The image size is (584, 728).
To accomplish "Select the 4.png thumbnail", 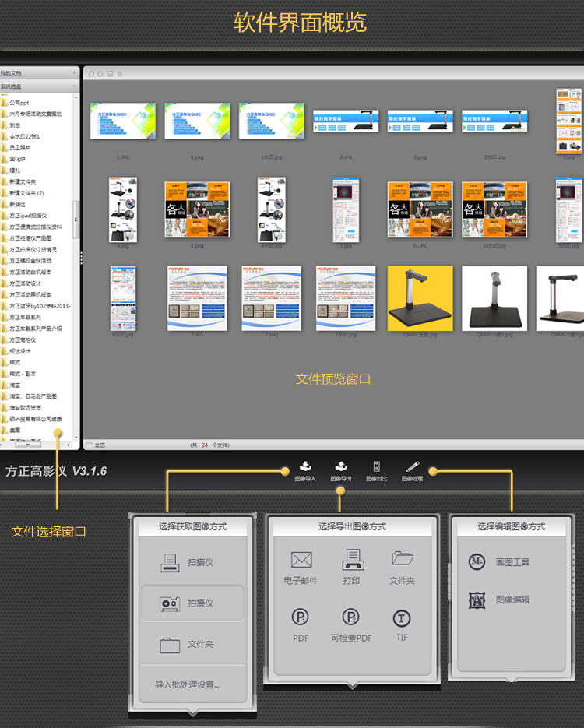I will [x=197, y=210].
